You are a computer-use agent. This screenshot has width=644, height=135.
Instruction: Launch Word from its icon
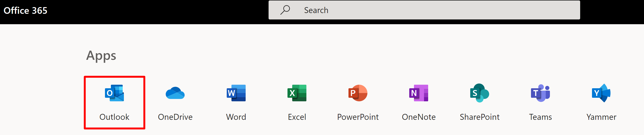click(x=236, y=93)
